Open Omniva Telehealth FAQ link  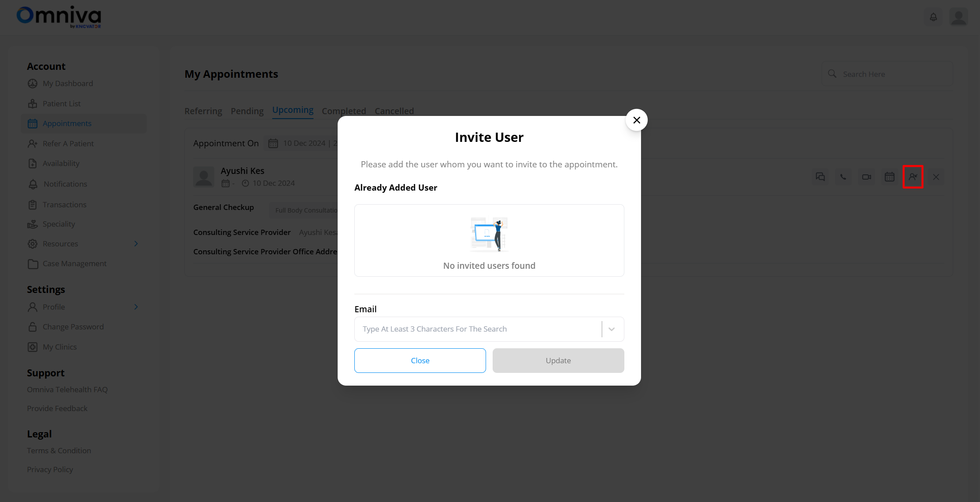click(x=67, y=390)
